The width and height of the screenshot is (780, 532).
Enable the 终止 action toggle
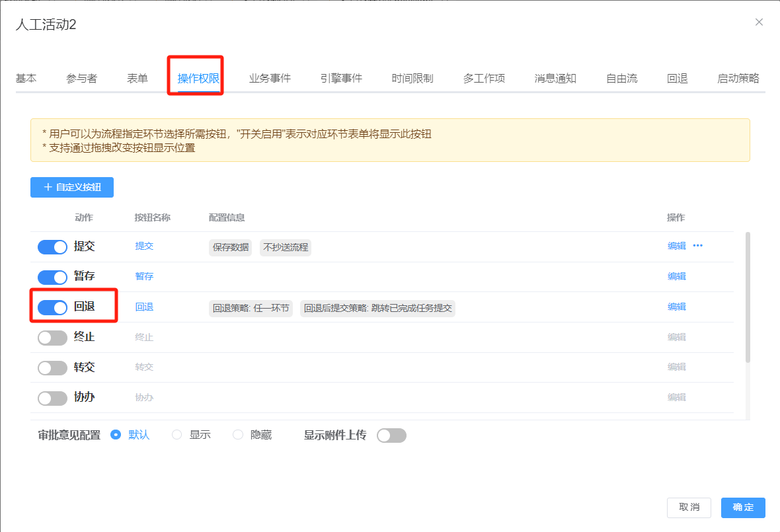pos(52,338)
